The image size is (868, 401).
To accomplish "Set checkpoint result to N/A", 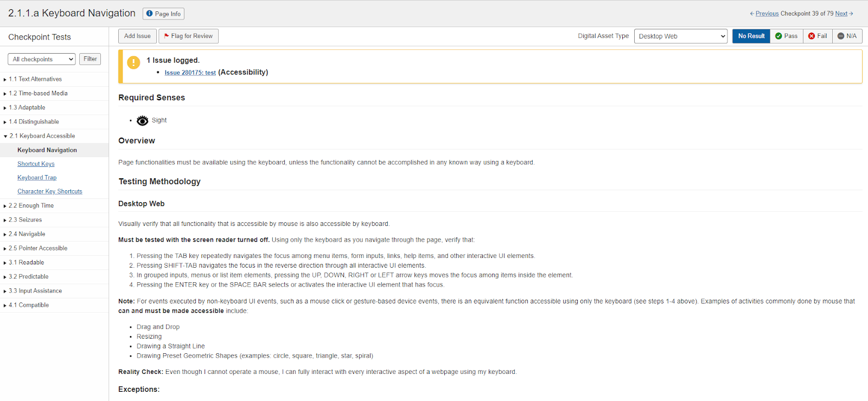I will (x=847, y=36).
